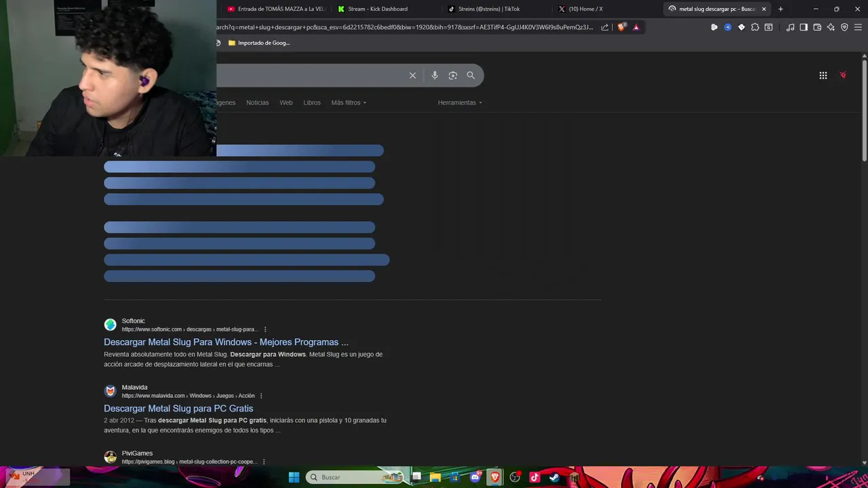Viewport: 868px width, 488px height.
Task: Open Steam from the taskbar
Action: [x=554, y=477]
